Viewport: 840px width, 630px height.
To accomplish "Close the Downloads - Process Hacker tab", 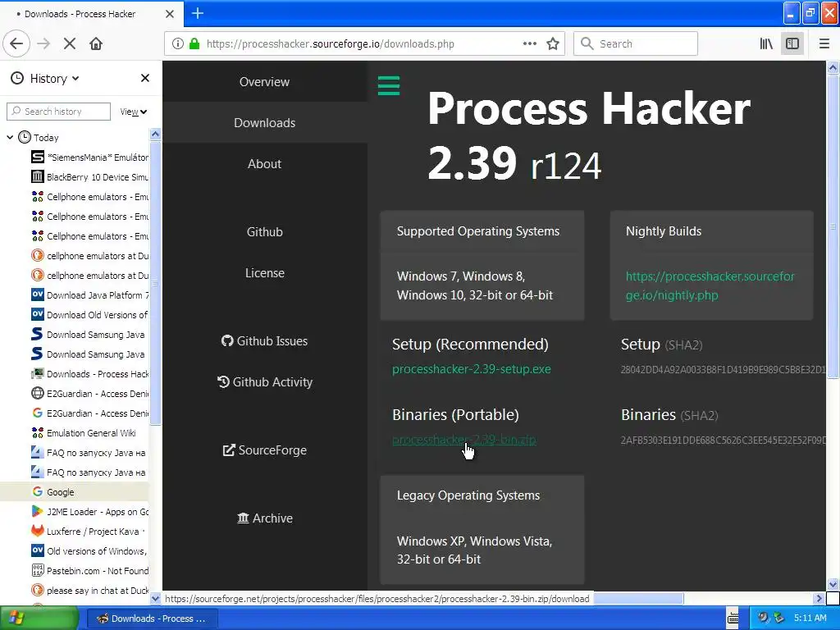I will click(x=169, y=14).
